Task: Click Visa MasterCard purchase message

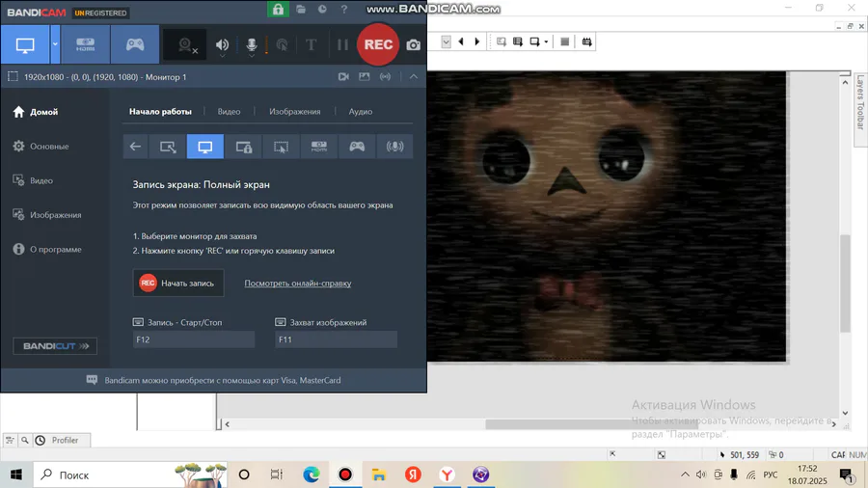Action: [223, 380]
